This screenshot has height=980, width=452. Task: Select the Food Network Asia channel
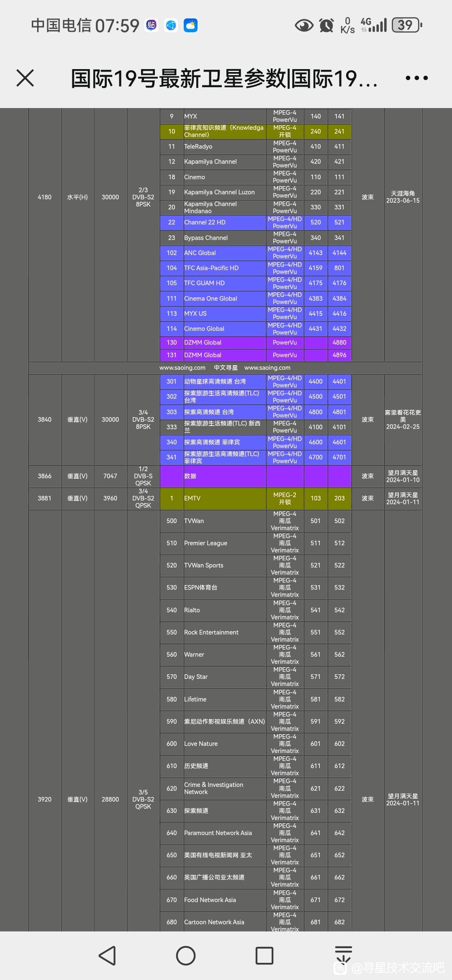[210, 900]
